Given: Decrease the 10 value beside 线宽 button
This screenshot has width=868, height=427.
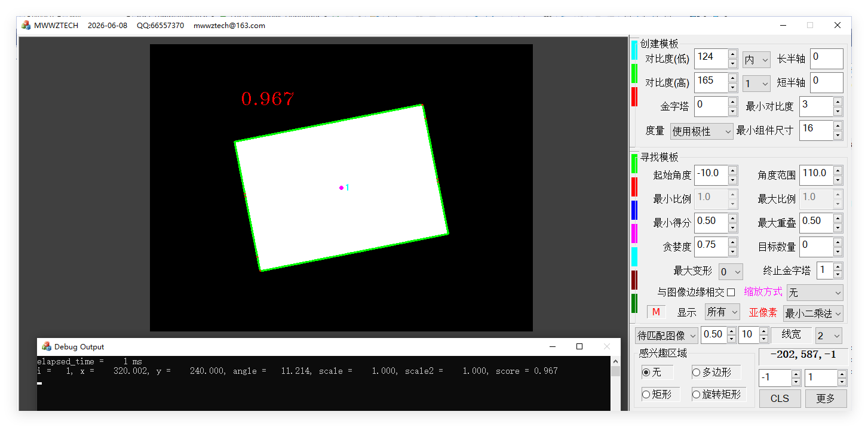Looking at the screenshot, I should click(763, 339).
